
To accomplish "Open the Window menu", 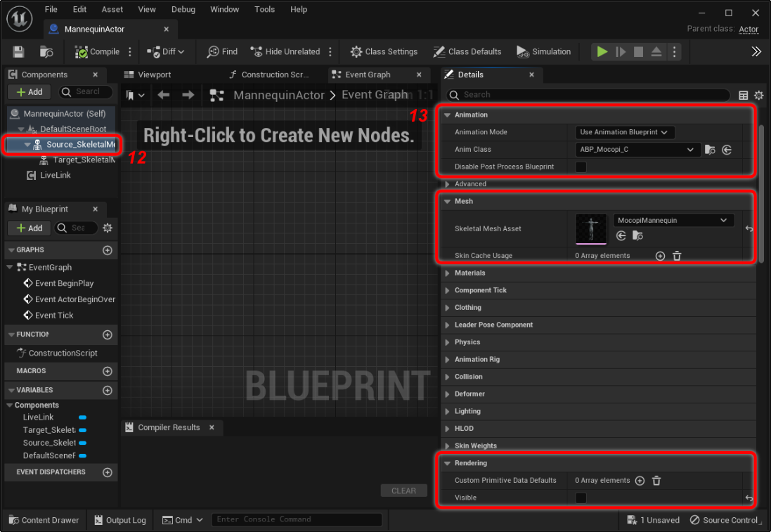I will pos(224,10).
